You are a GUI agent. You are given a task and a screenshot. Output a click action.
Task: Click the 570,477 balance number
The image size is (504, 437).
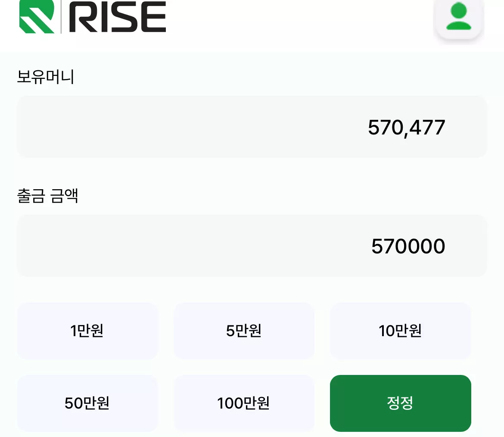click(x=407, y=128)
